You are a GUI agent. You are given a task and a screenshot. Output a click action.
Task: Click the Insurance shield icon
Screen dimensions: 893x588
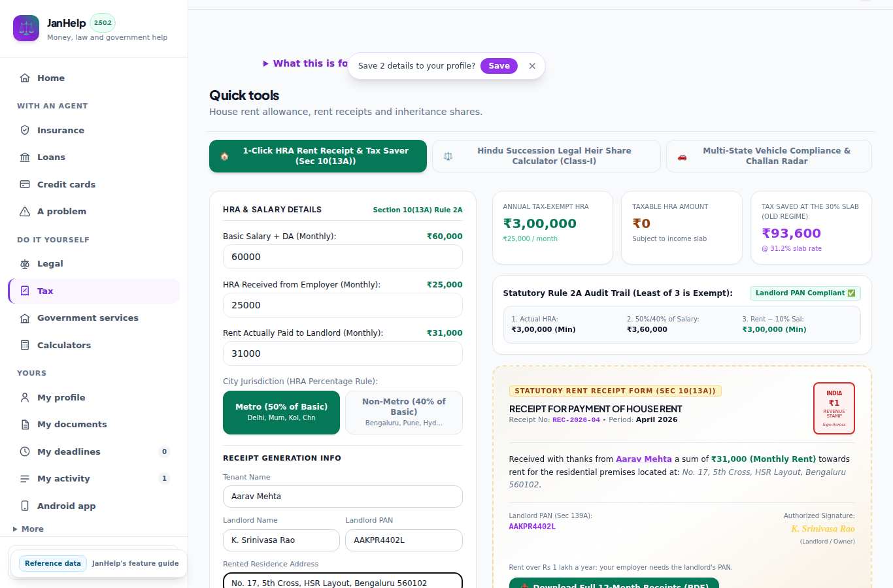25,130
